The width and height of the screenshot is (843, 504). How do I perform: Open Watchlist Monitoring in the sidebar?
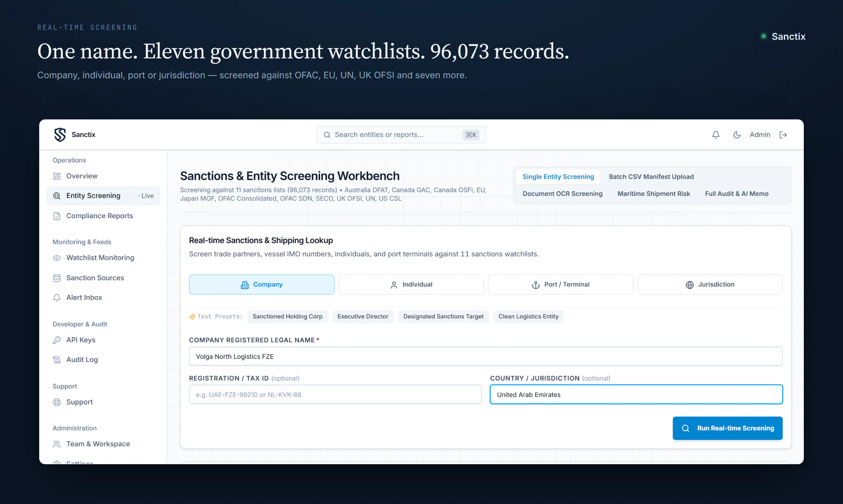[x=103, y=258]
